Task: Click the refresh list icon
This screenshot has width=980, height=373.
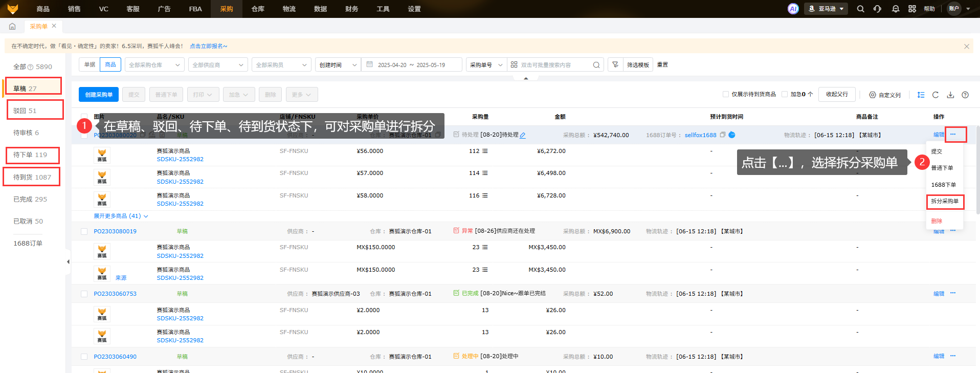Action: point(936,95)
